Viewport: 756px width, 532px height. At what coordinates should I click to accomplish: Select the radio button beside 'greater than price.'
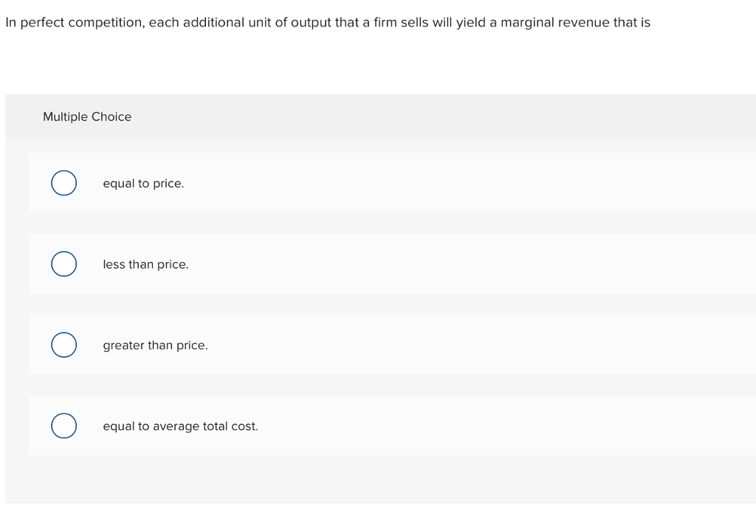(x=63, y=345)
